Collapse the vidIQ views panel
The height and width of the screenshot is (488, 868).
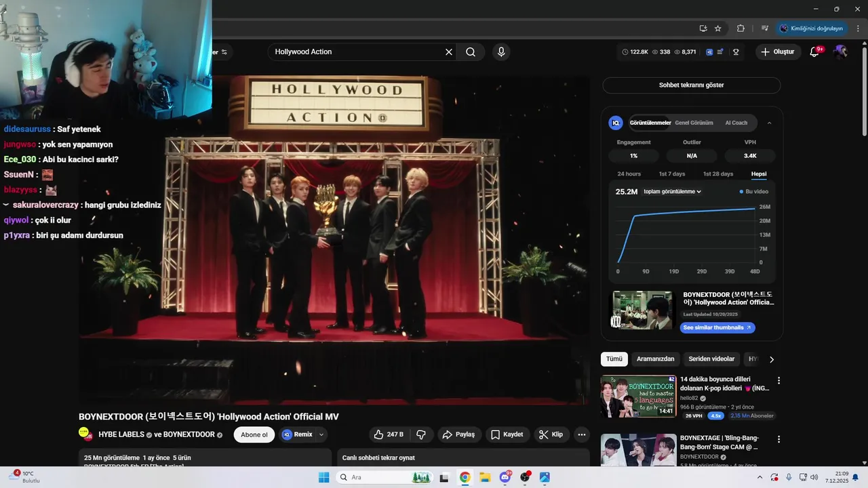pyautogui.click(x=769, y=123)
